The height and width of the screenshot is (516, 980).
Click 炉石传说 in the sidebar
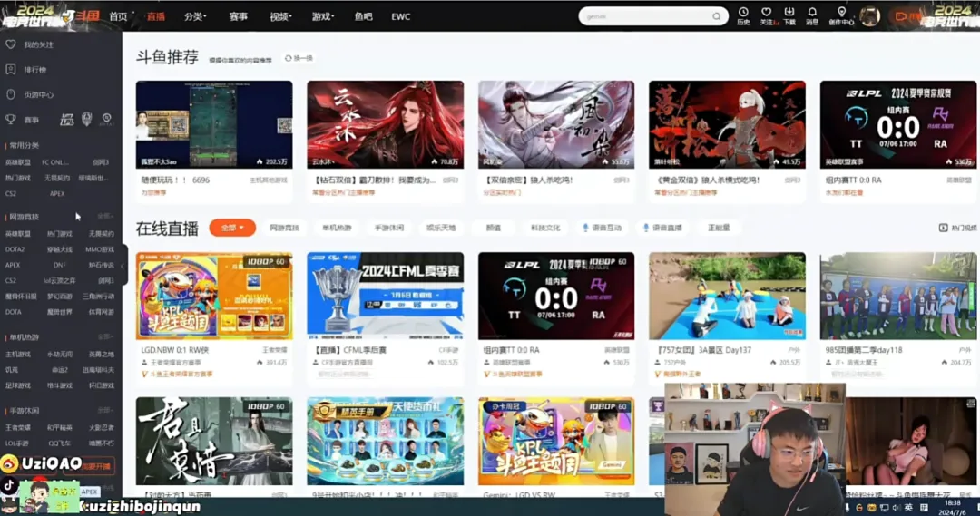(x=102, y=265)
